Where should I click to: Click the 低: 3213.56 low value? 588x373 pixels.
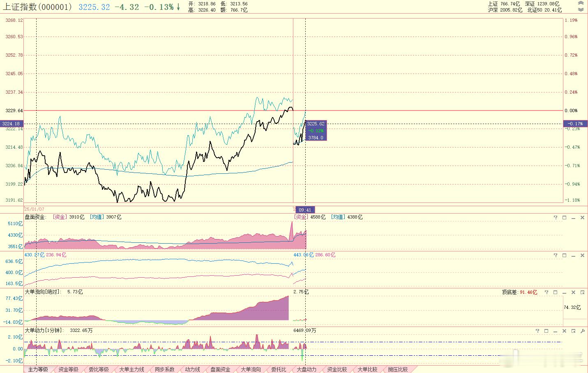click(x=234, y=4)
